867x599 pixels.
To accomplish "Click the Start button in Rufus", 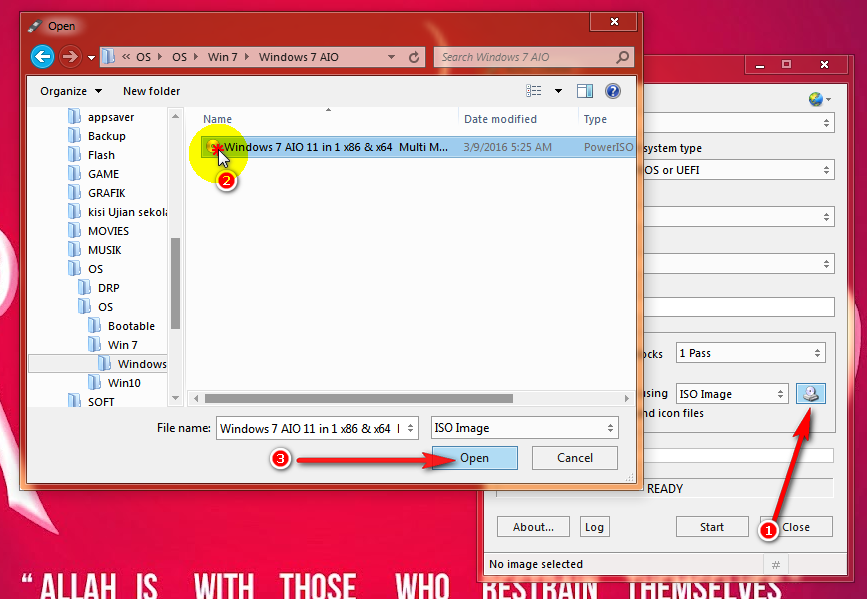I will click(712, 527).
